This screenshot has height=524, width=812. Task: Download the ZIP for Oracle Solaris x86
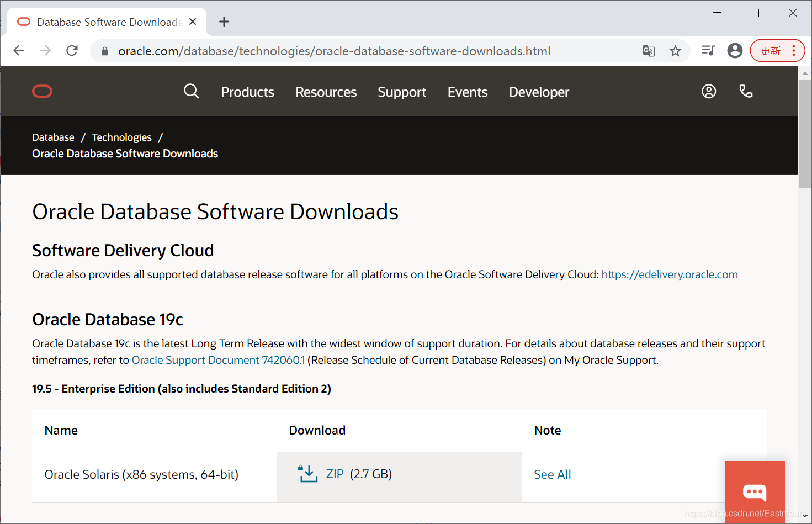tap(335, 474)
